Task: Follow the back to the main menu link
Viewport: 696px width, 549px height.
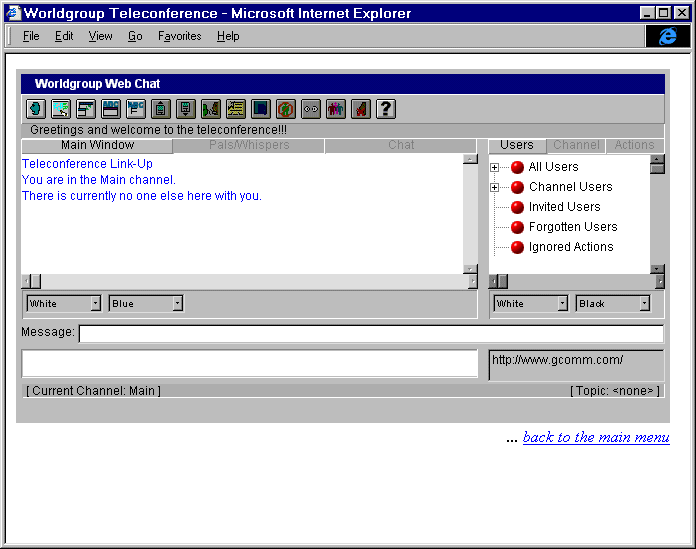Action: click(x=595, y=437)
